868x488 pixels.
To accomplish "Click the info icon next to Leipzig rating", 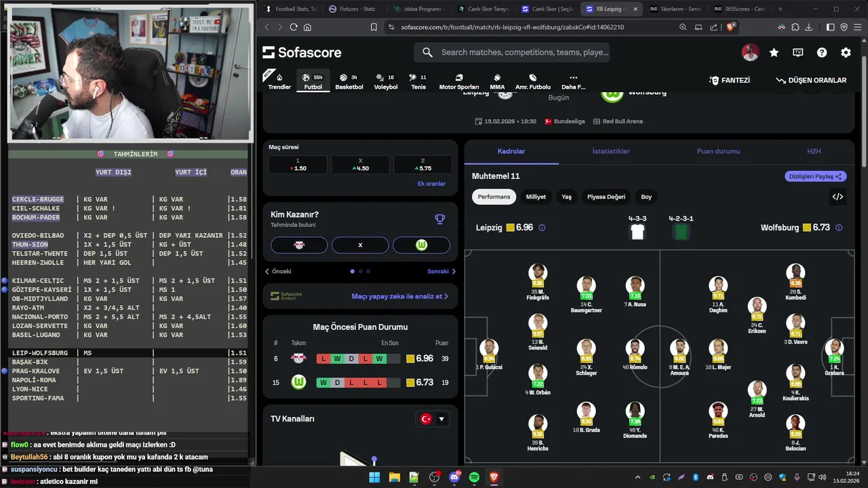I will click(x=542, y=228).
